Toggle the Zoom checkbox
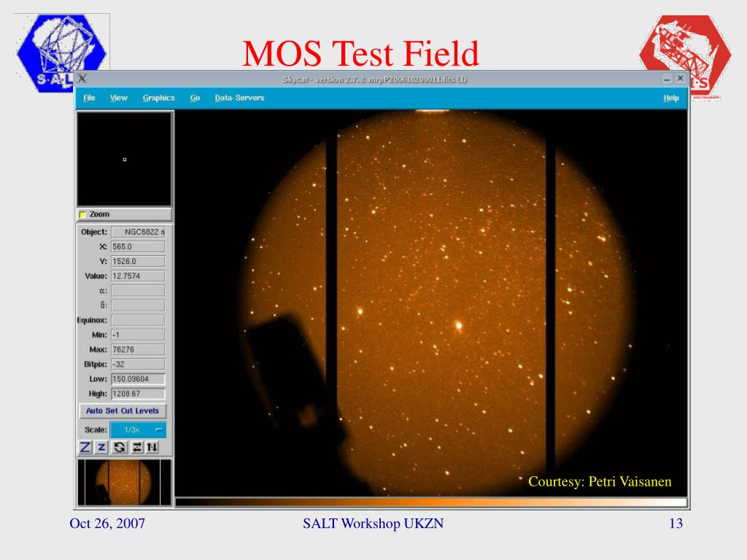This screenshot has height=560, width=747. 83,214
